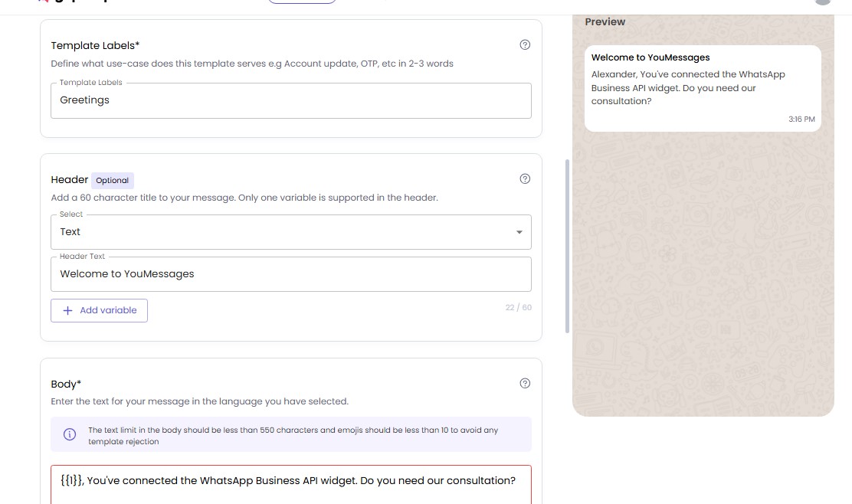Click the page vertical scrollbar

point(567,245)
